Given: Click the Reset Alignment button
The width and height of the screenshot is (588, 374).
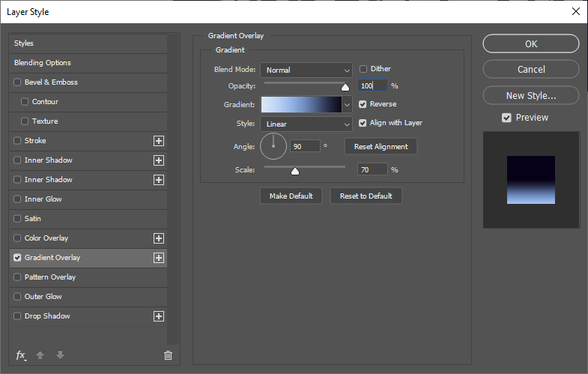Looking at the screenshot, I should (x=381, y=146).
